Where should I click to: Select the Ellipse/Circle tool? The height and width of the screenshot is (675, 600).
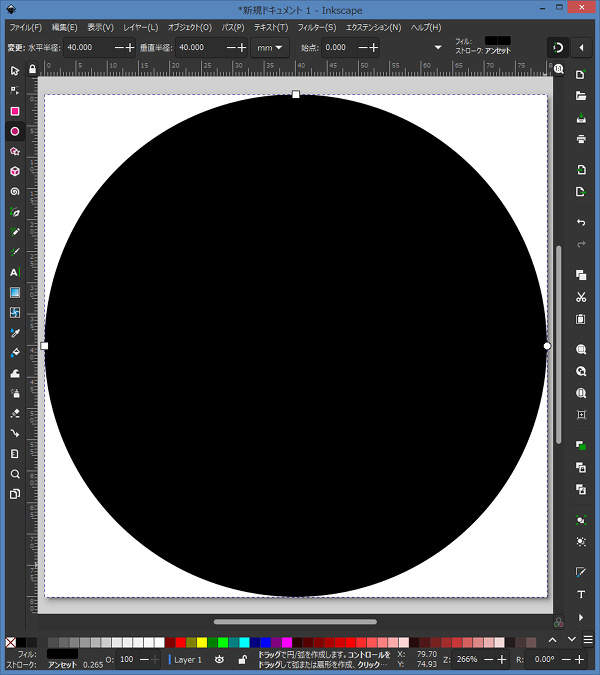click(15, 131)
